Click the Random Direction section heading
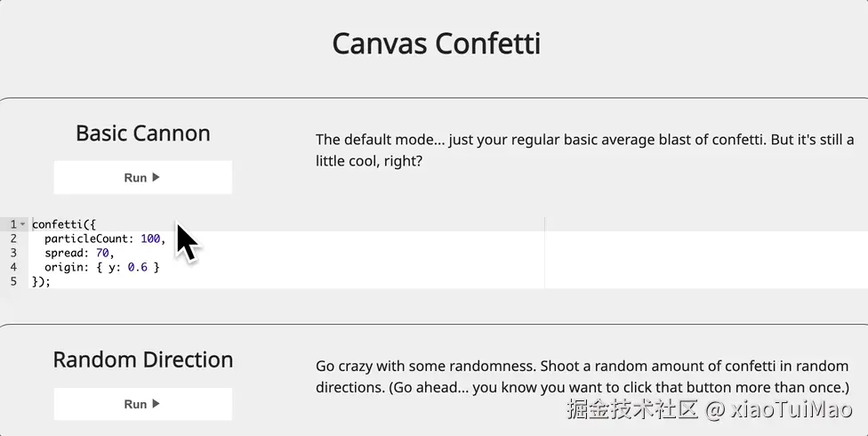 pyautogui.click(x=143, y=359)
